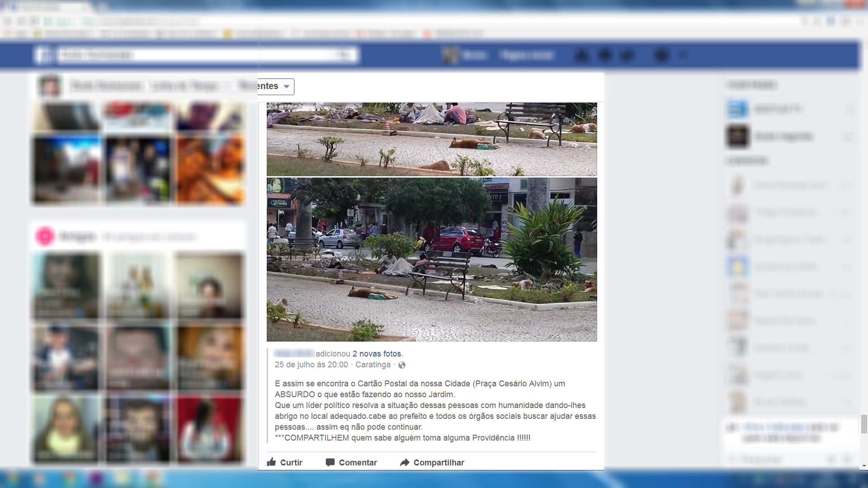
Task: Click the Comentar speech bubble icon
Action: (x=330, y=462)
